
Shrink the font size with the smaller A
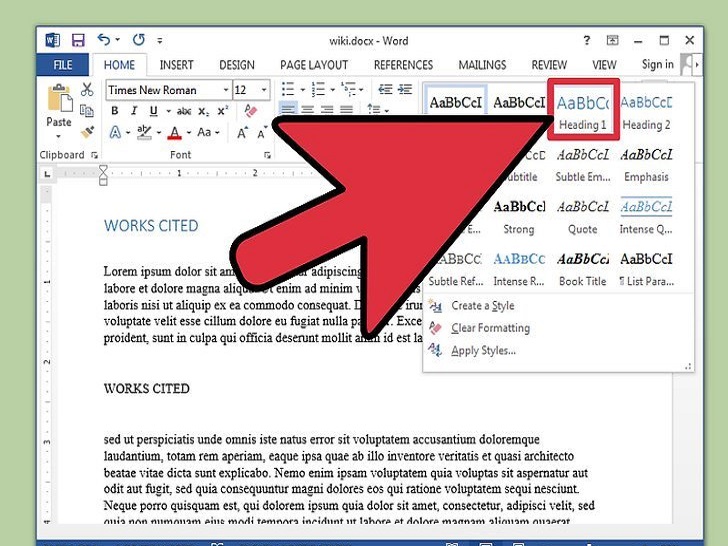[x=262, y=133]
